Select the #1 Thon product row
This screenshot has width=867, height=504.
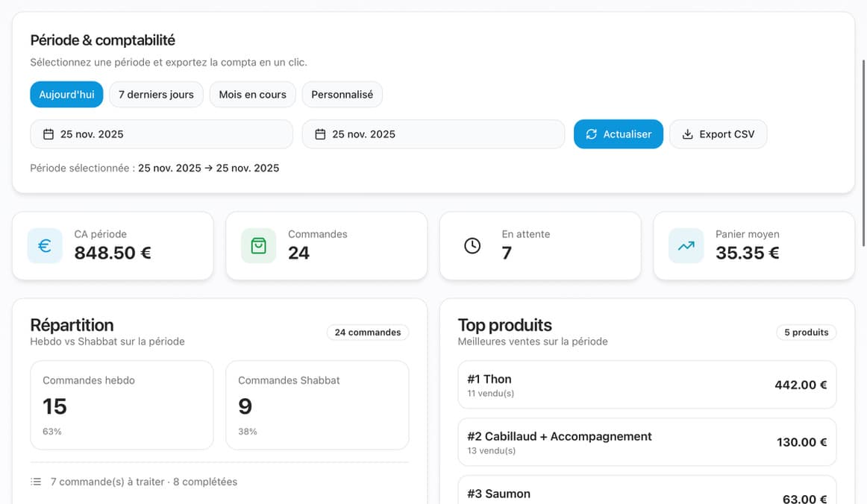pyautogui.click(x=646, y=385)
